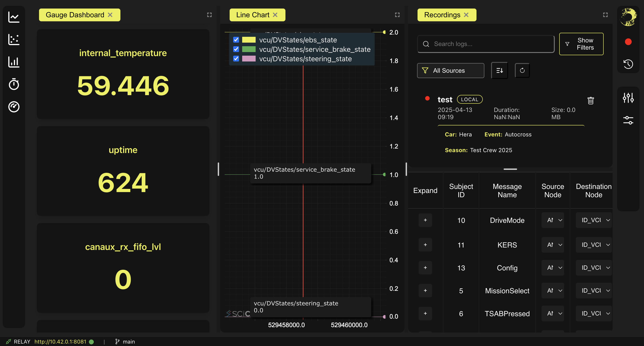Open the vertical sliders settings icon
The height and width of the screenshot is (346, 644).
(628, 98)
